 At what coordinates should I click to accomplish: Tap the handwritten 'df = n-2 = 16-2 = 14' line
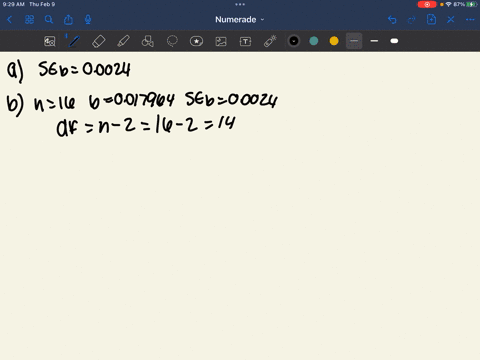pyautogui.click(x=146, y=126)
